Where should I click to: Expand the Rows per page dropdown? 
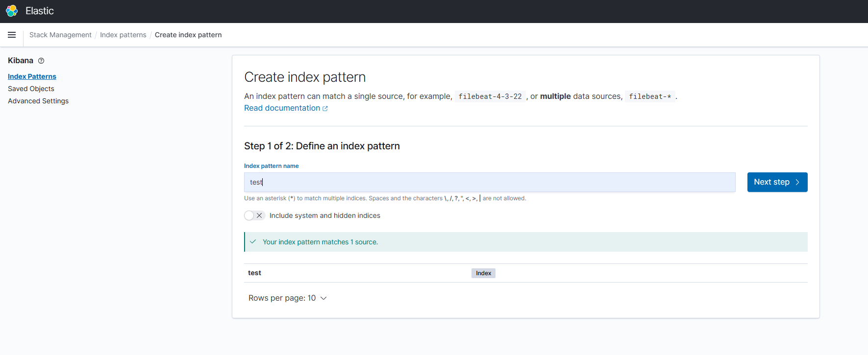pyautogui.click(x=288, y=298)
